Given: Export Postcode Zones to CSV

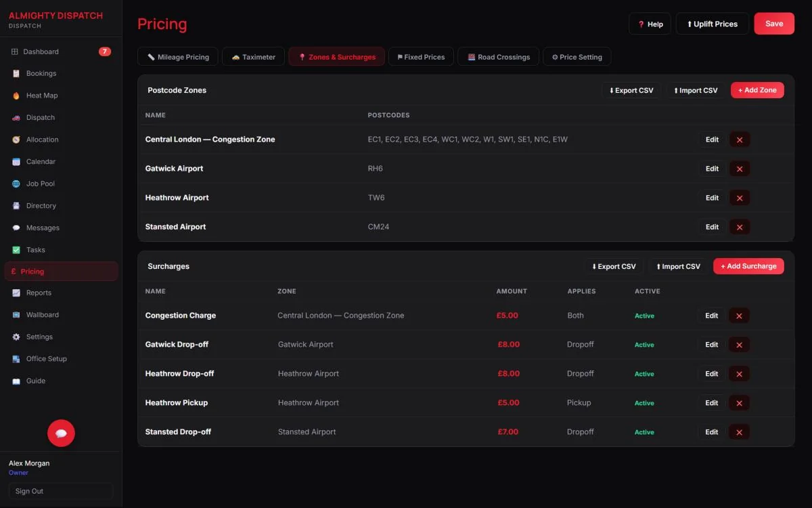Looking at the screenshot, I should [631, 90].
